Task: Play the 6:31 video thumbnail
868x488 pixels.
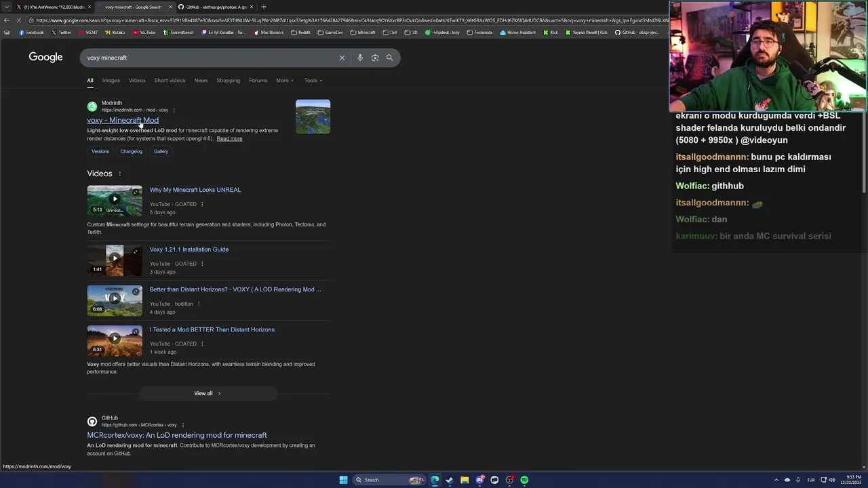Action: tap(115, 340)
